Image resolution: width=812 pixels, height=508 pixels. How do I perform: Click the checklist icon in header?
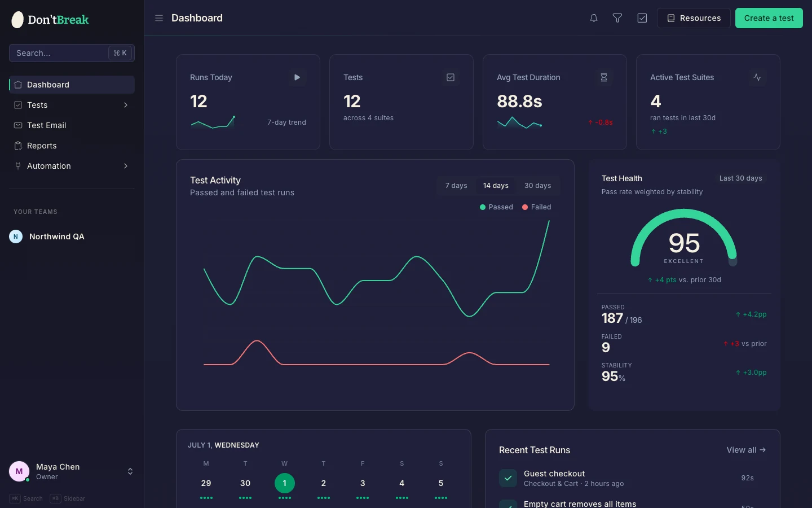(x=642, y=18)
